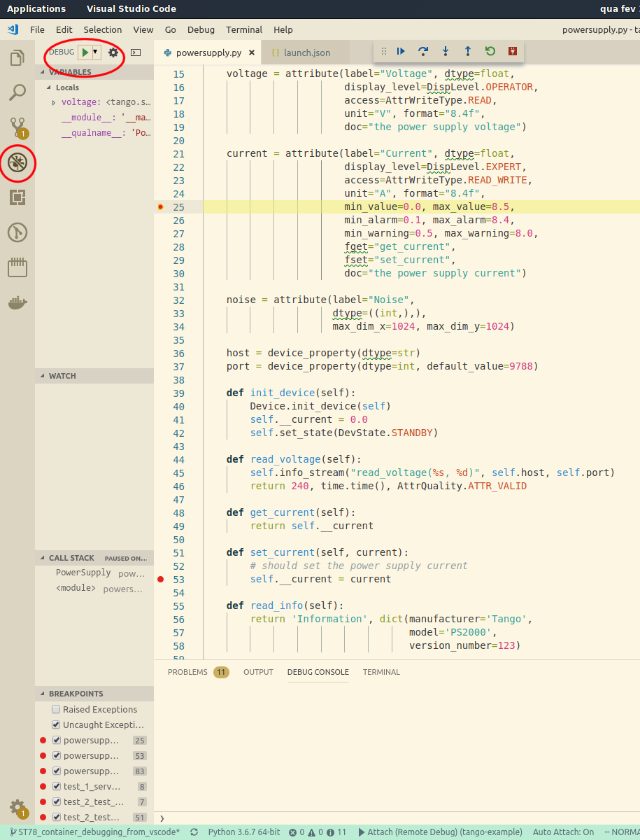Open the Extensions view in activity bar
640x840 pixels.
[17, 197]
